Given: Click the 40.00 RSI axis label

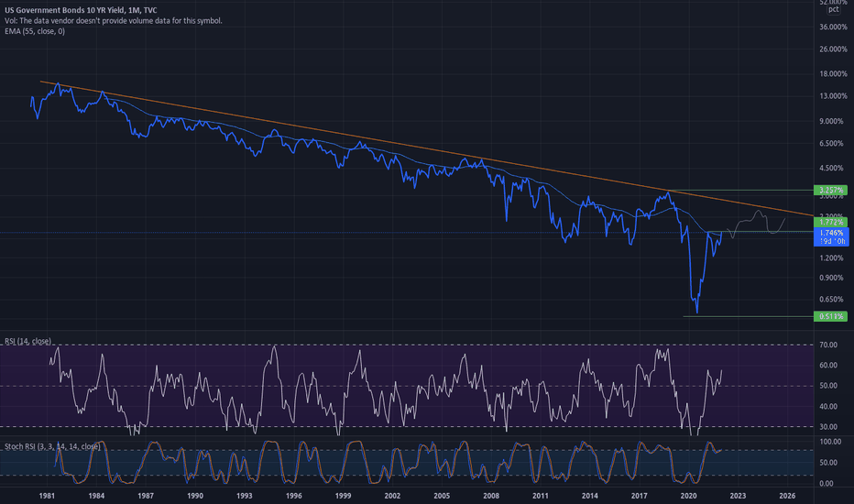Looking at the screenshot, I should click(828, 407).
